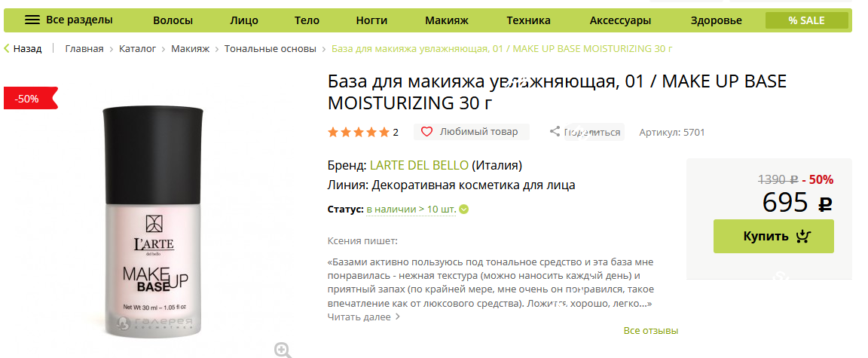
Task: Click the current page breadcrumb in green
Action: tap(502, 49)
